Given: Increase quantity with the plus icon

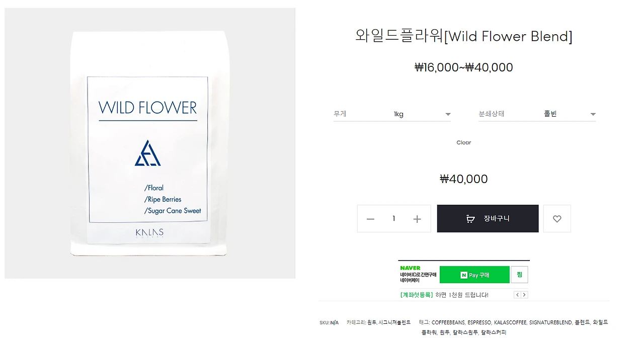Looking at the screenshot, I should click(x=417, y=219).
